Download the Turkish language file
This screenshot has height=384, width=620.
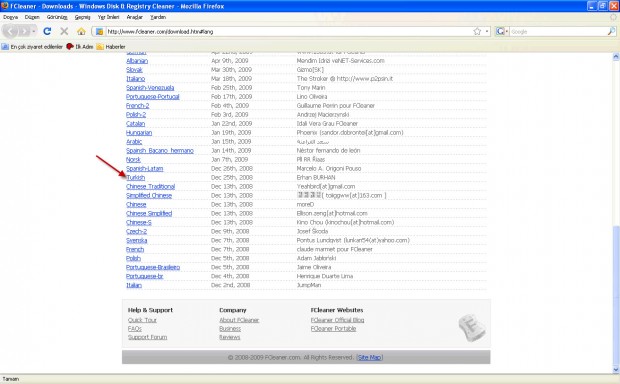136,178
